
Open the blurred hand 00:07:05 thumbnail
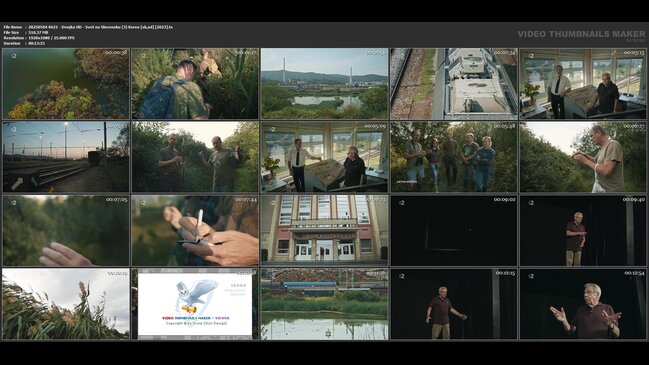[66, 231]
